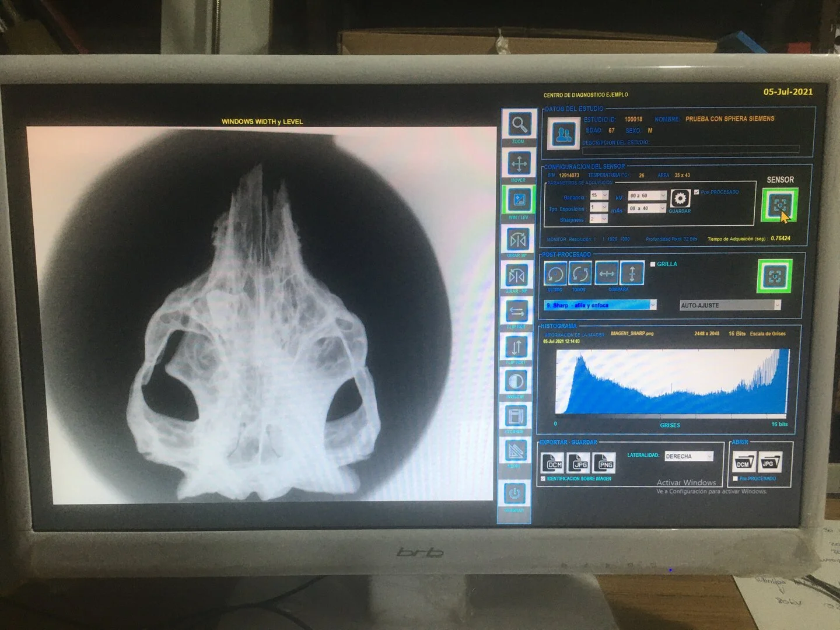Select the Zoom magnifier tool
The image size is (840, 630).
[x=519, y=124]
